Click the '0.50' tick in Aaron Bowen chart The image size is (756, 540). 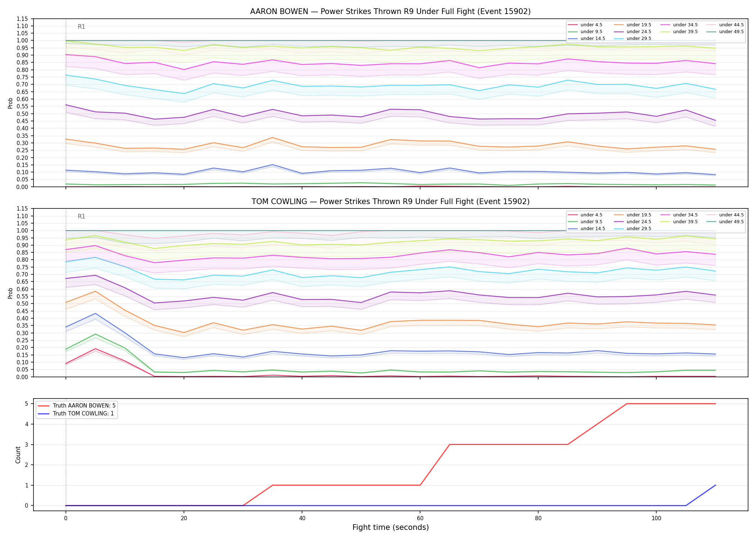pos(23,114)
